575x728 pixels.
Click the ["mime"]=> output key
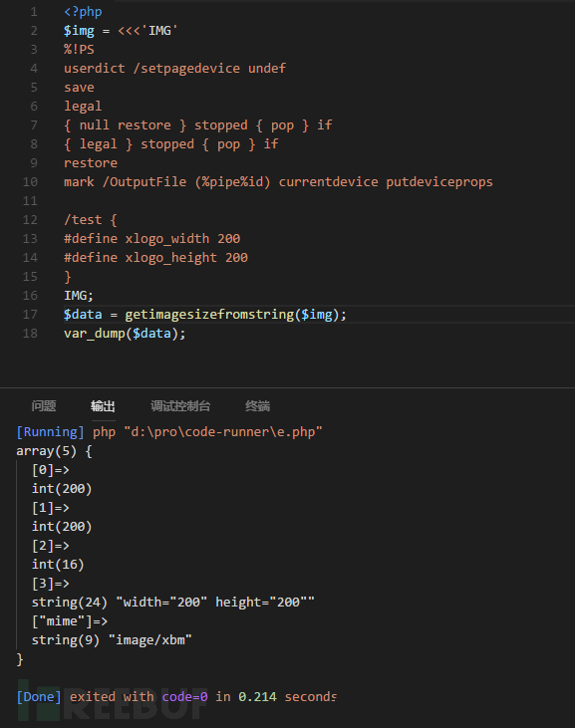[70, 621]
